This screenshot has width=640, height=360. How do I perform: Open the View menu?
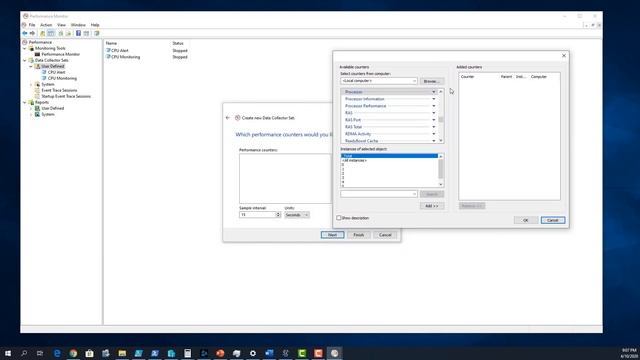tap(61, 25)
